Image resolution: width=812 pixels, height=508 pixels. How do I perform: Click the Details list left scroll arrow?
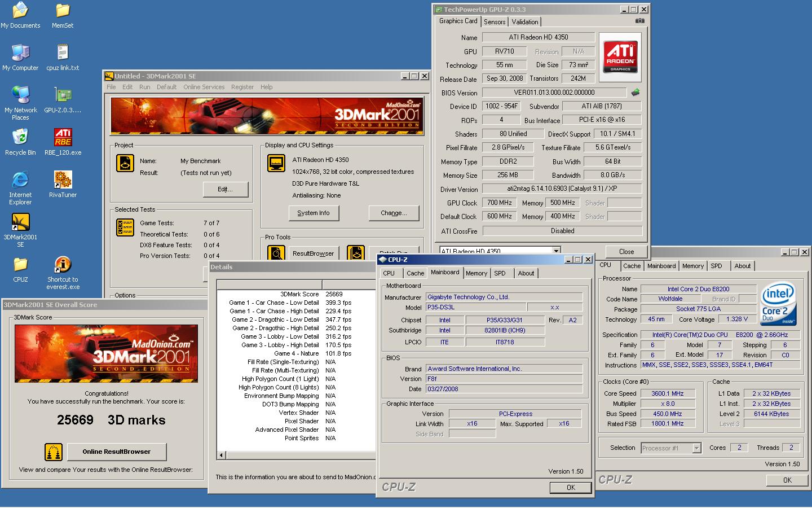(221, 455)
